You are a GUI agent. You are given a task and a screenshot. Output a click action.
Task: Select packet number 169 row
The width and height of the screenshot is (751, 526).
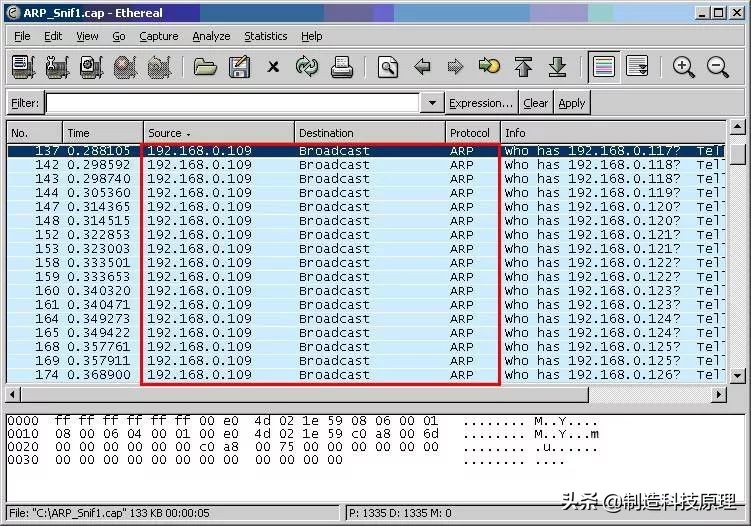pyautogui.click(x=366, y=361)
